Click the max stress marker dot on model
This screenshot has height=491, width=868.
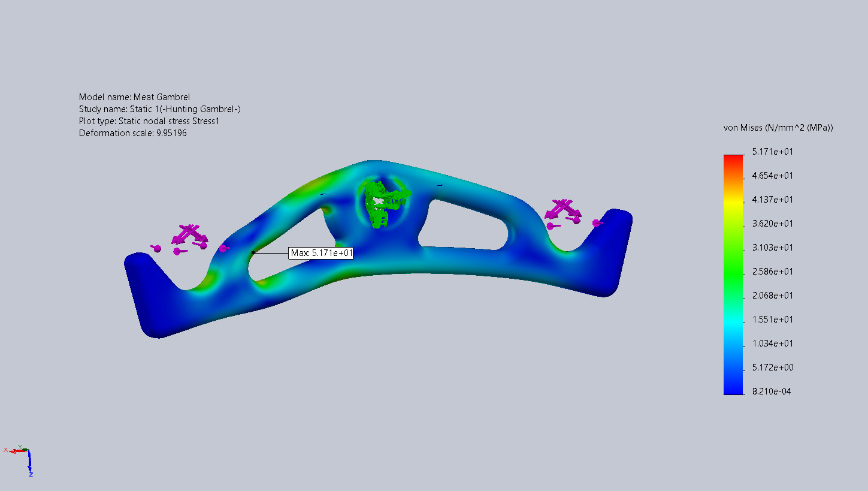pos(253,252)
